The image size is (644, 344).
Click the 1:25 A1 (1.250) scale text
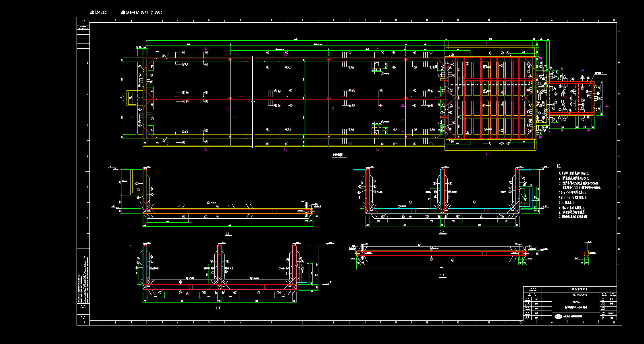point(141,12)
